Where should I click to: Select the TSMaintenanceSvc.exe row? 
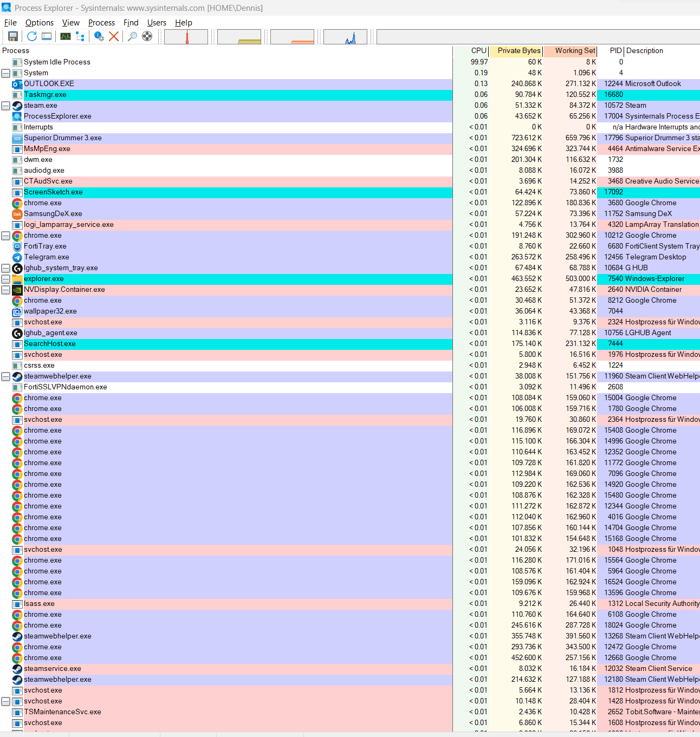click(x=350, y=712)
